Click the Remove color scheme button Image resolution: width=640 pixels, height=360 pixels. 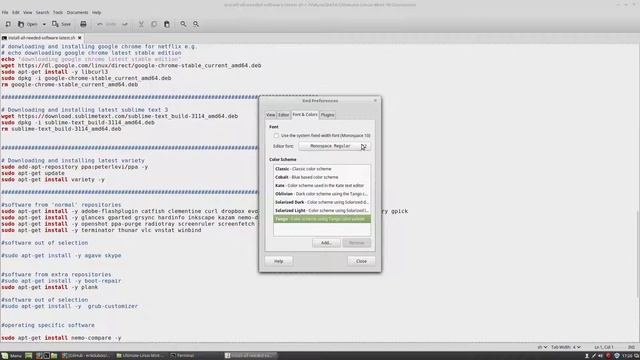[x=357, y=243]
